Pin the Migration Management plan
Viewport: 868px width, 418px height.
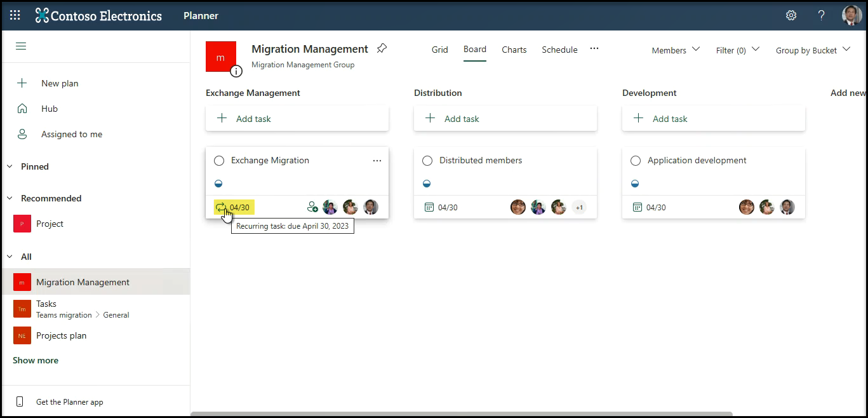(382, 48)
